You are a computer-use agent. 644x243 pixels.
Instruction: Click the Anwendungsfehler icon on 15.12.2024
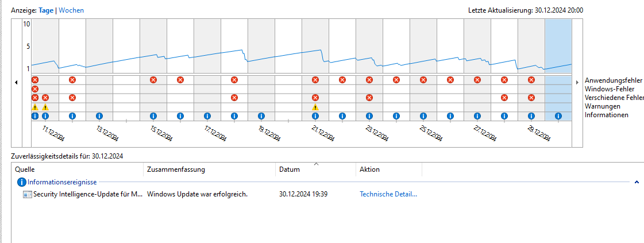click(x=153, y=80)
